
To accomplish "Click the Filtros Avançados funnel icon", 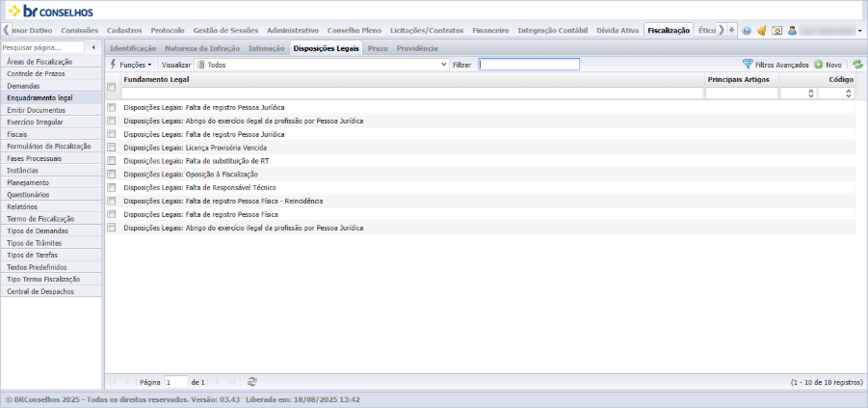I will pyautogui.click(x=748, y=65).
